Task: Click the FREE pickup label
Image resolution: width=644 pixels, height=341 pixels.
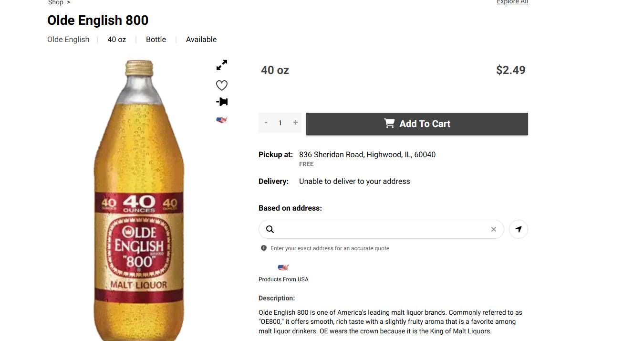Action: click(x=306, y=164)
